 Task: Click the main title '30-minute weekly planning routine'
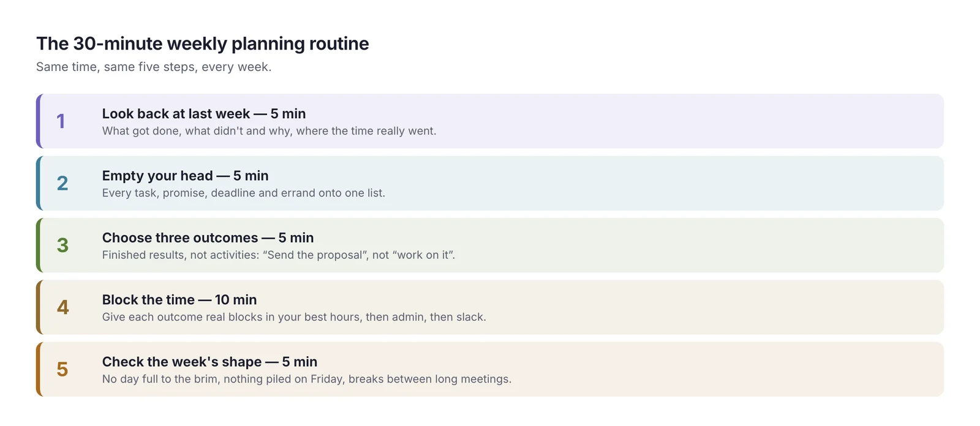203,43
